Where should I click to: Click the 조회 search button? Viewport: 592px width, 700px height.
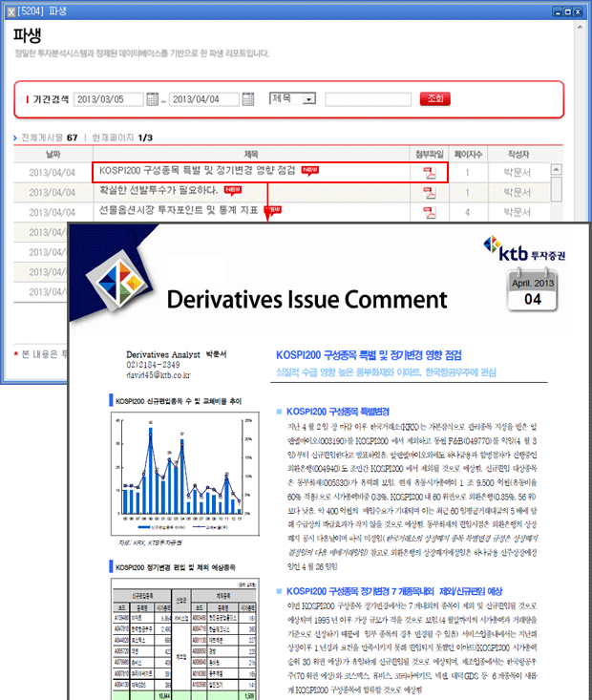coord(435,98)
